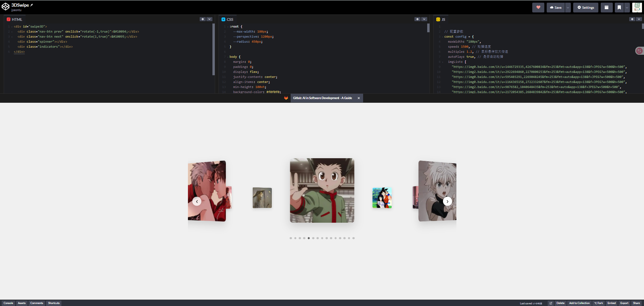Fold the swipe3D div on HTML line 1
Viewport: 644px width, 306px height.
[12, 27]
